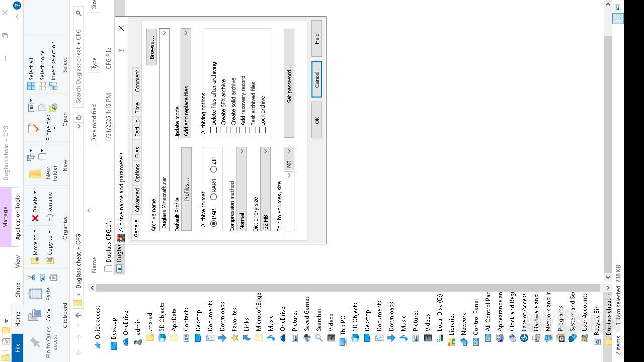Click the Set password... button
Image resolution: width=644 pixels, height=362 pixels.
point(289,83)
